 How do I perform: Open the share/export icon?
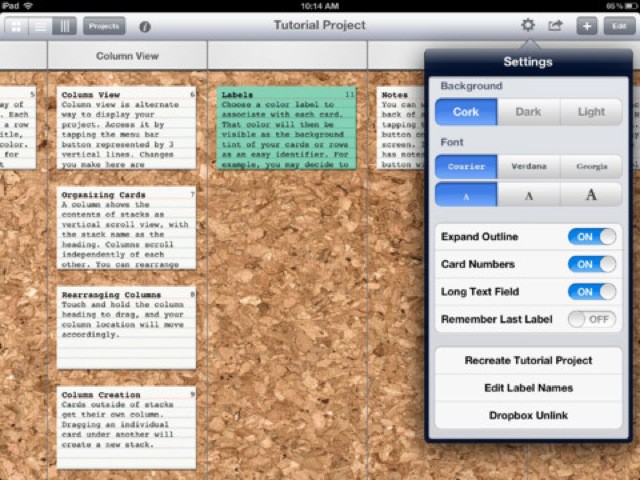click(555, 26)
